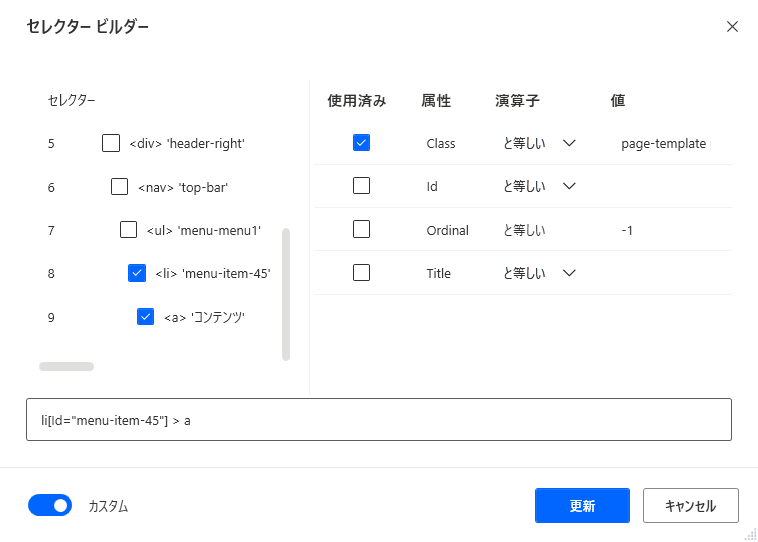This screenshot has height=542, width=758.
Task: Click the 属性 column header
Action: click(436, 101)
